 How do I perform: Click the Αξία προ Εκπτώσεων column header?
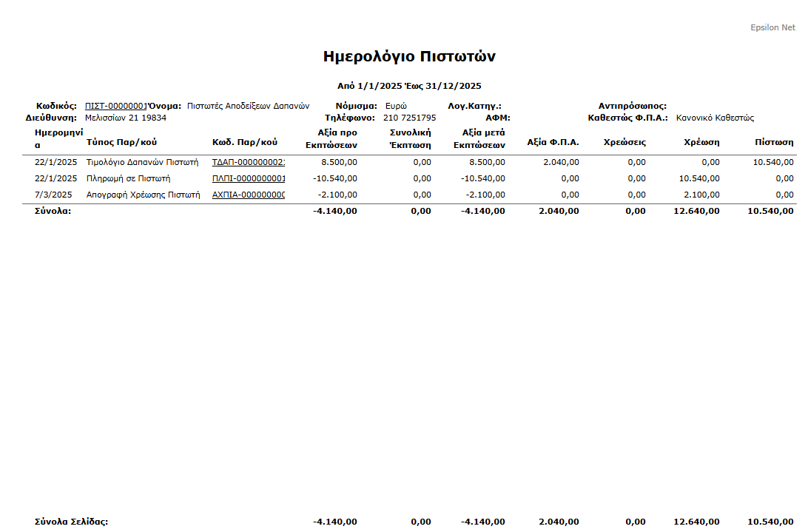(x=331, y=138)
